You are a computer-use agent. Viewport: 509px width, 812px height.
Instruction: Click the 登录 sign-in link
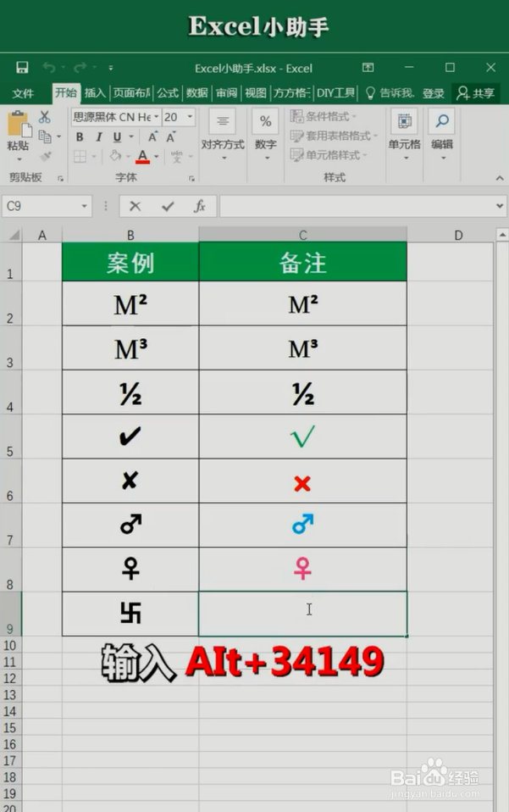coord(433,93)
